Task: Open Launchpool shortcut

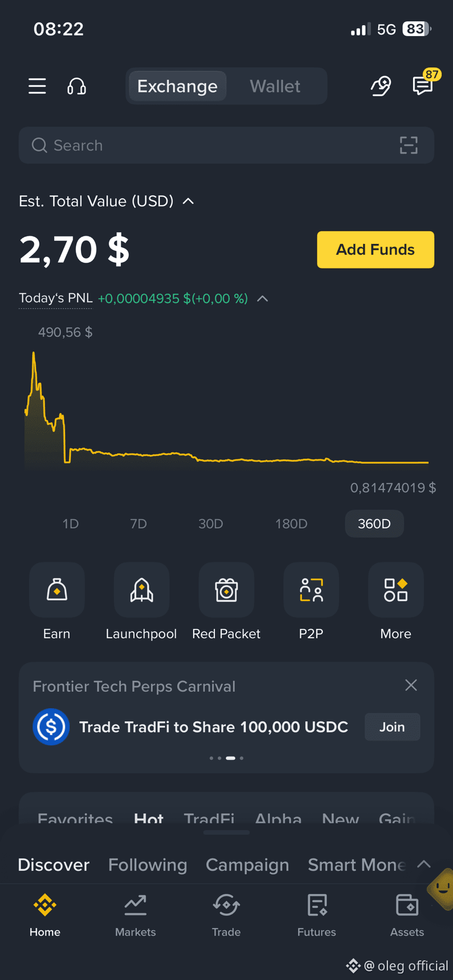Action: click(x=142, y=590)
